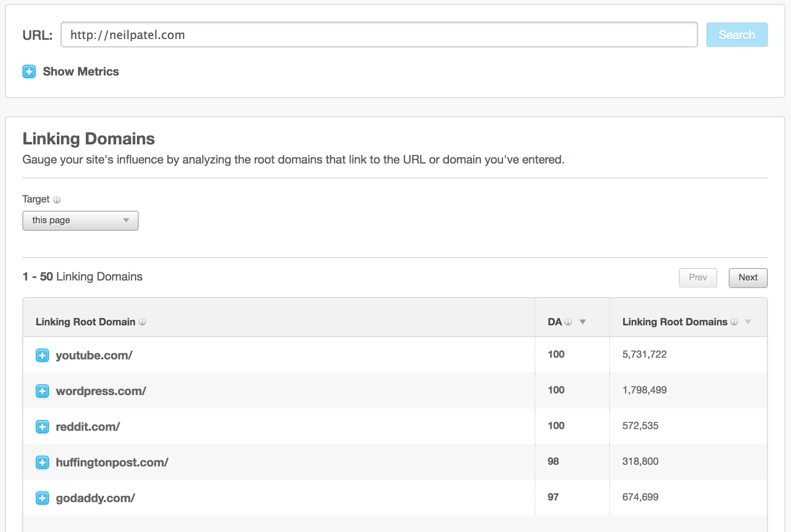Select the 572,535 value for reddit.com

click(x=640, y=426)
